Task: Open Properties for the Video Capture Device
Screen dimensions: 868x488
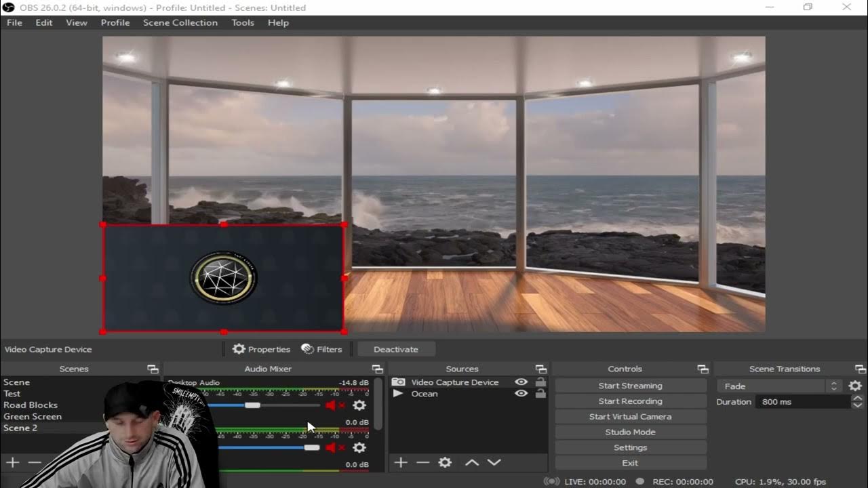Action: [x=261, y=349]
